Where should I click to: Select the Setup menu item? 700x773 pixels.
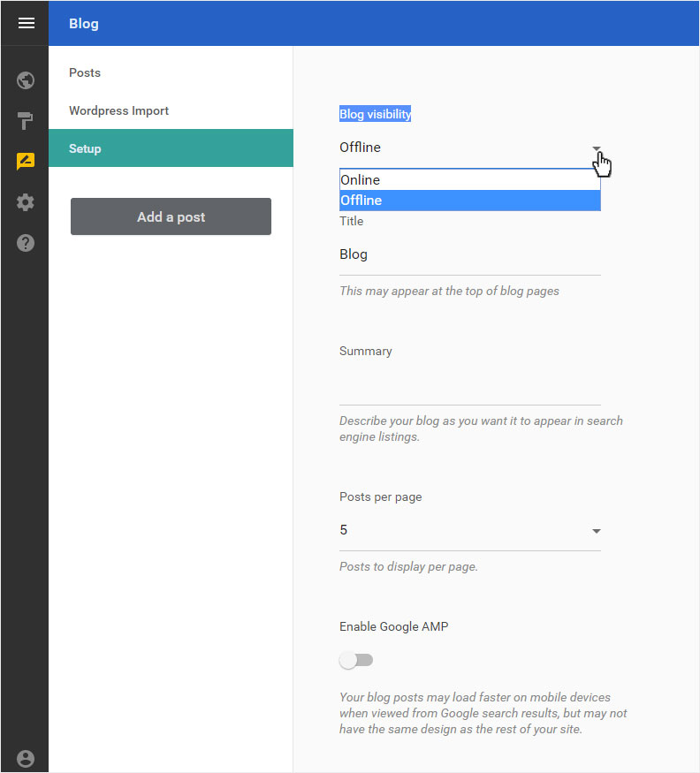tap(171, 148)
